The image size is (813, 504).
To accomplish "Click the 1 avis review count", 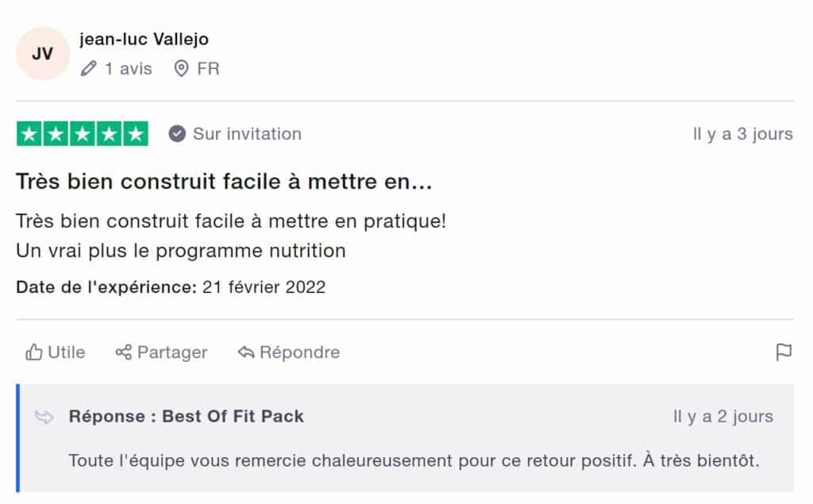I will [x=127, y=69].
